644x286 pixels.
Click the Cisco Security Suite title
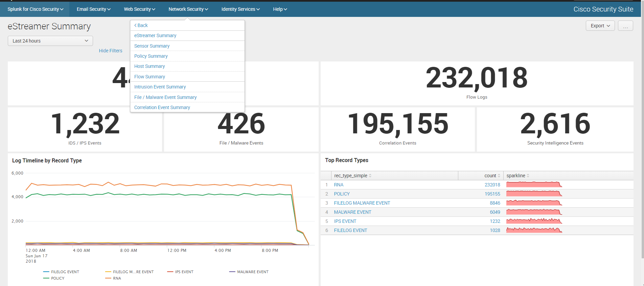pos(603,9)
